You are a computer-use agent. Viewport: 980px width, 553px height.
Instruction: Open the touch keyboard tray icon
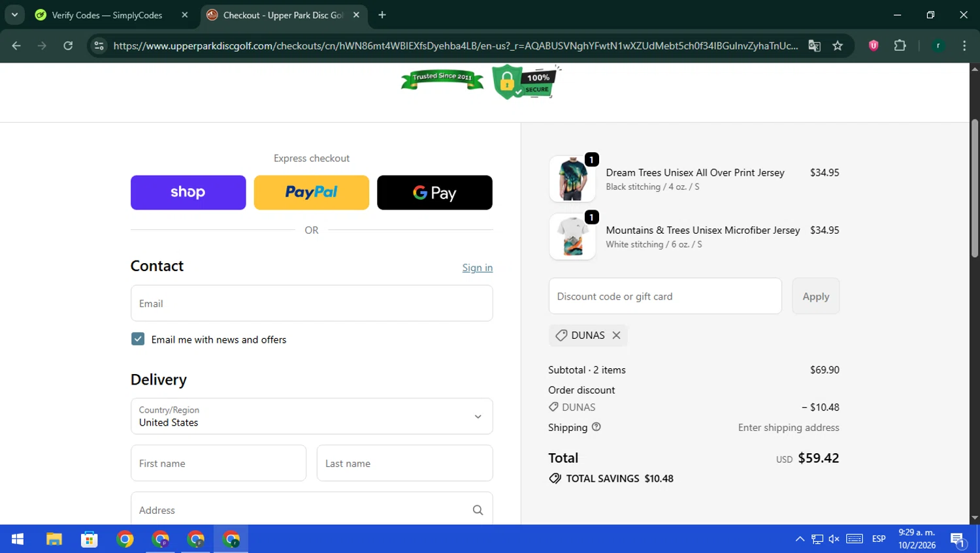[x=855, y=539]
